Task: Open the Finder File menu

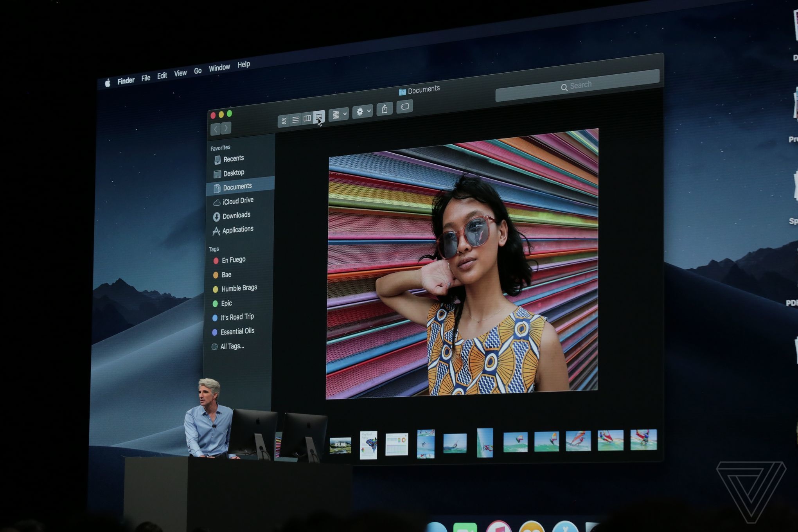Action: click(x=146, y=78)
